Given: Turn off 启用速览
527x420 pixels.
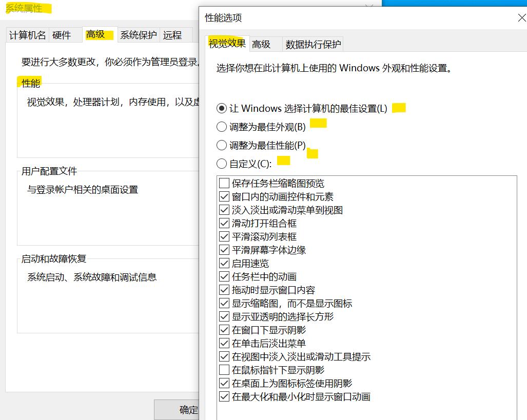Looking at the screenshot, I should (x=224, y=263).
